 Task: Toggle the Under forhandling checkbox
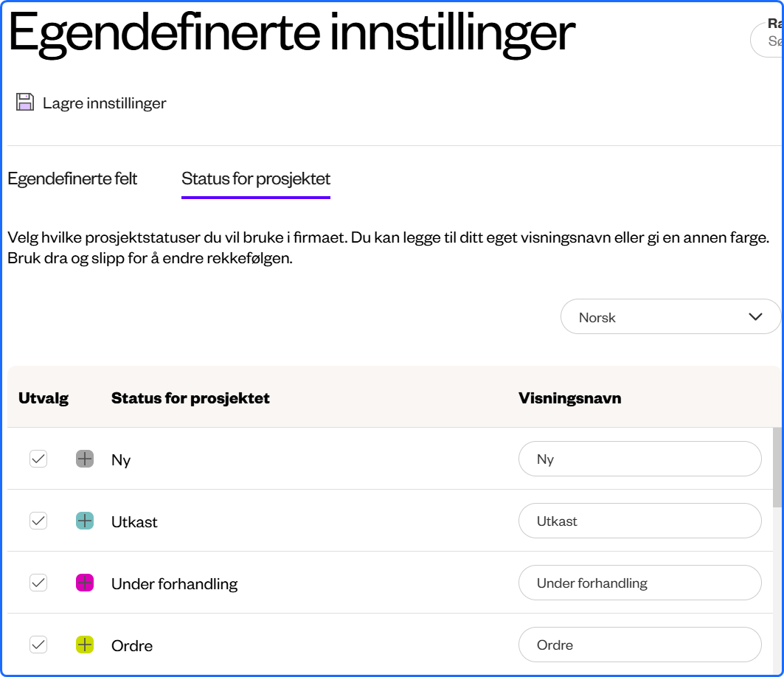[x=38, y=583]
